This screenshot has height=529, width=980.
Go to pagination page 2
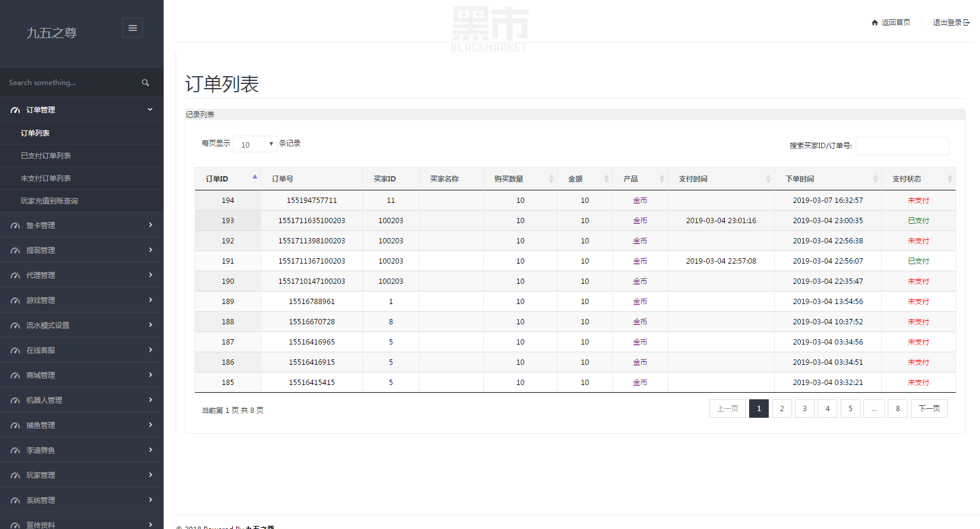click(x=782, y=409)
